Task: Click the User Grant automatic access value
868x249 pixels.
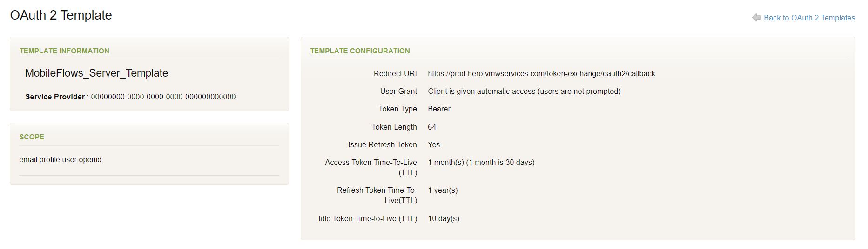Action: pos(524,91)
